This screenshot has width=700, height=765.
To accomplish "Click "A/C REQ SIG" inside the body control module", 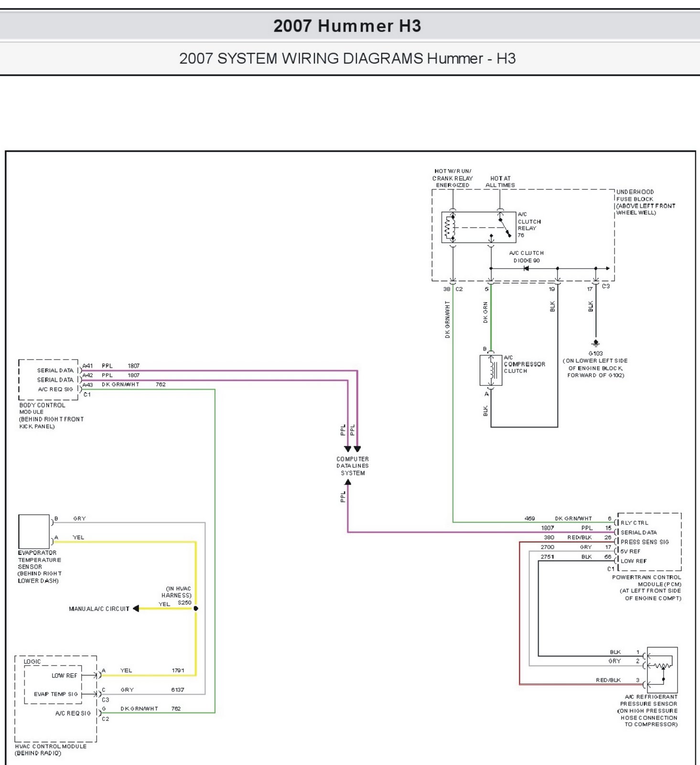I will 56,389.
